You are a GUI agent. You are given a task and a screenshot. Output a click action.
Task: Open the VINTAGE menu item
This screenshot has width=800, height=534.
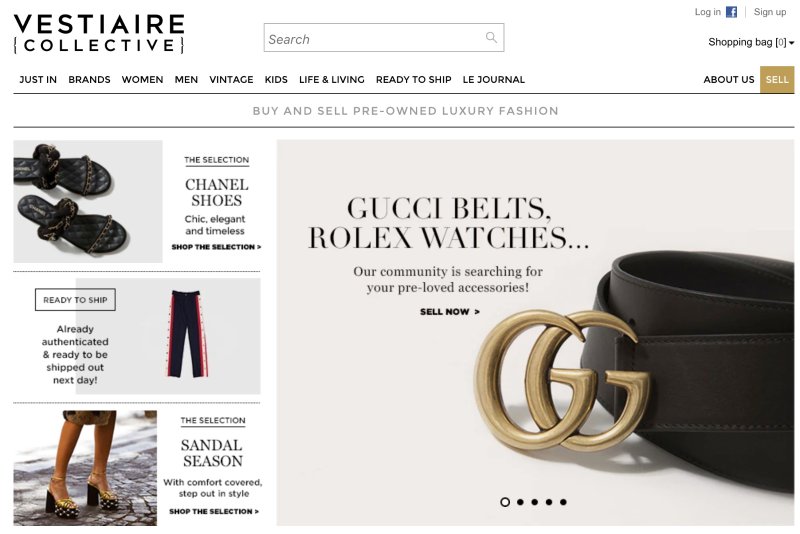pos(231,80)
